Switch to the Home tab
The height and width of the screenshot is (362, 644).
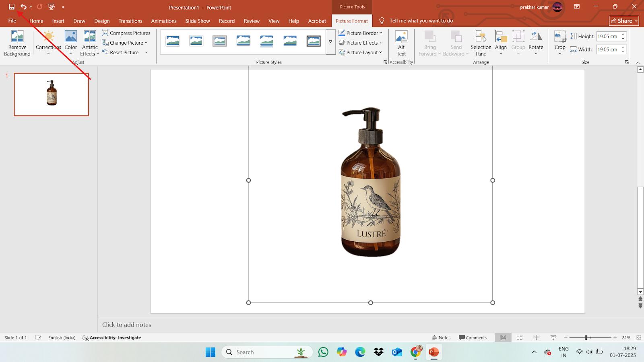click(36, 21)
